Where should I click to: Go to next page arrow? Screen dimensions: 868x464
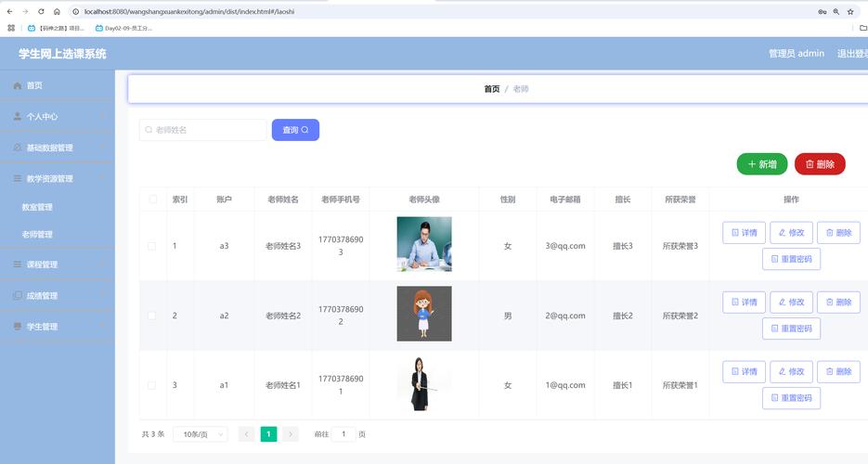coord(291,434)
